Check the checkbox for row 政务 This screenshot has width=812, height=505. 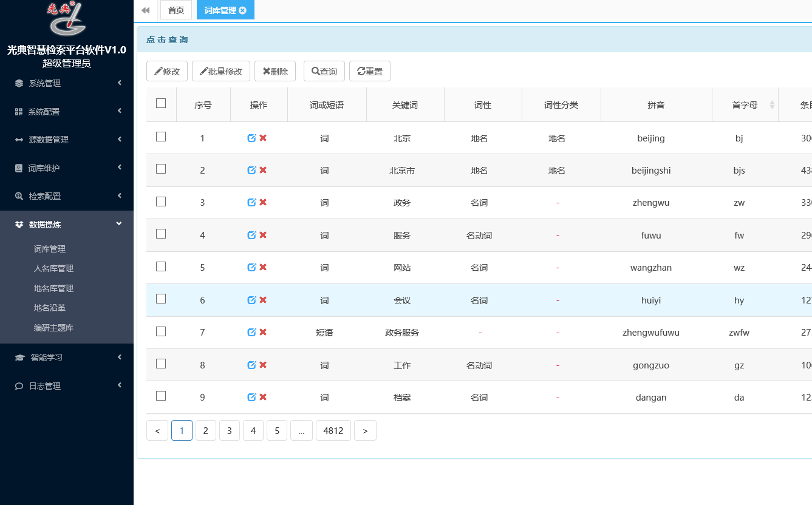coord(161,202)
